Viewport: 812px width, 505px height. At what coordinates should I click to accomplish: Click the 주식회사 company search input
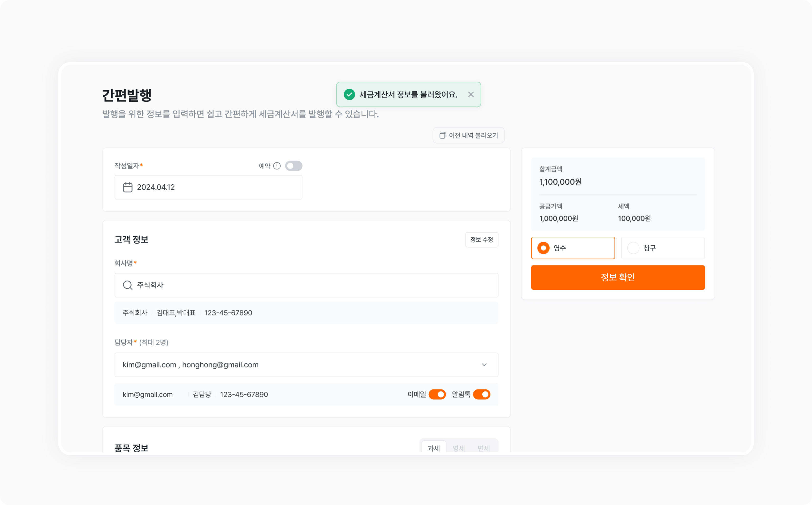coord(306,285)
